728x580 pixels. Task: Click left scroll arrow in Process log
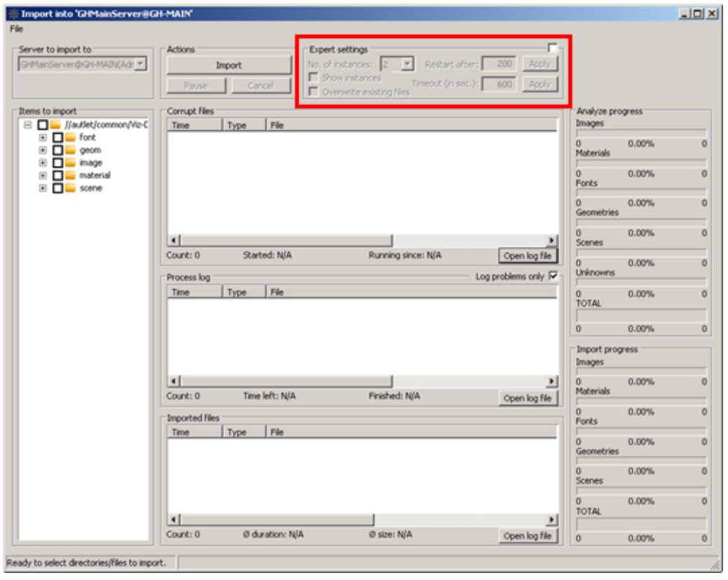174,381
